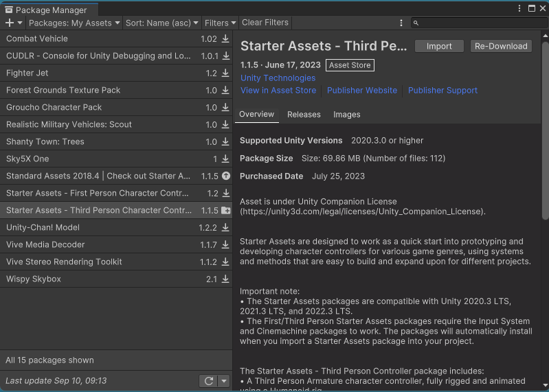Expand the arrow beside the refresh button
Viewport: 549px width, 392px height.
click(224, 381)
